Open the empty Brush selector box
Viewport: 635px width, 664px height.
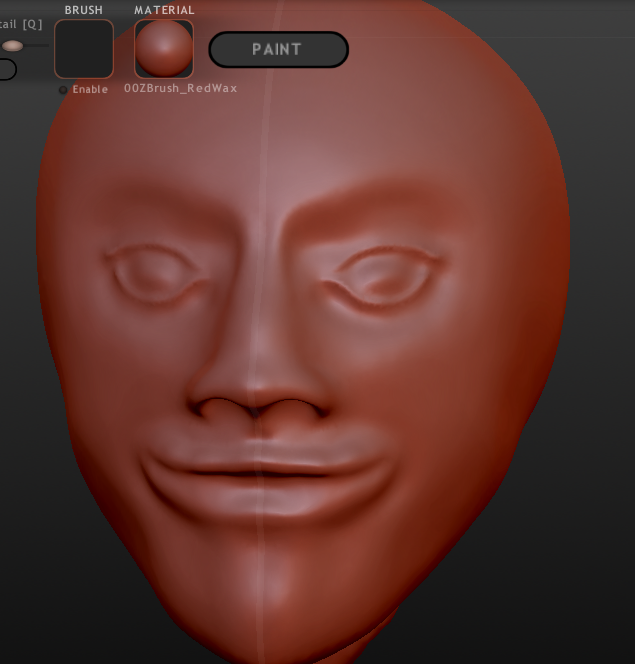pos(84,49)
